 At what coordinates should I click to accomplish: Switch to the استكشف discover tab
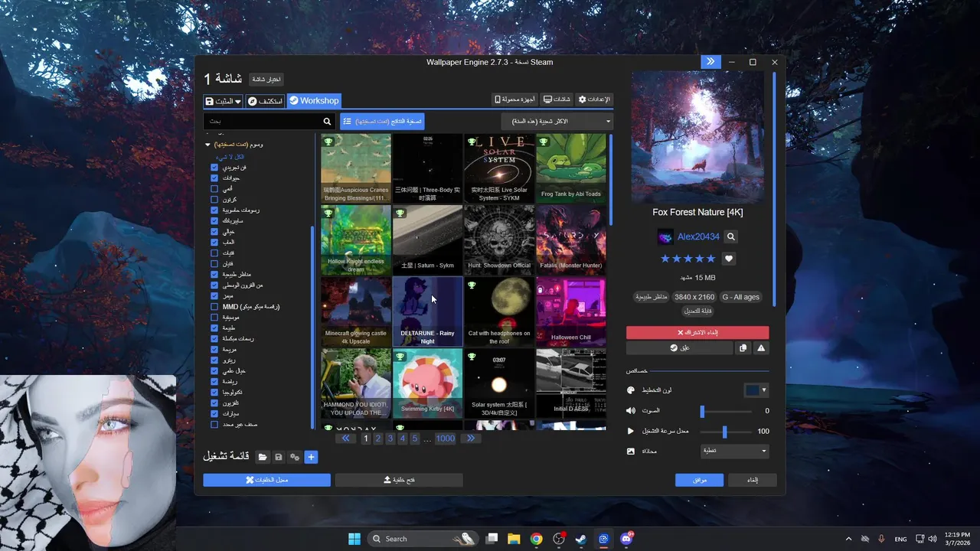(x=266, y=101)
